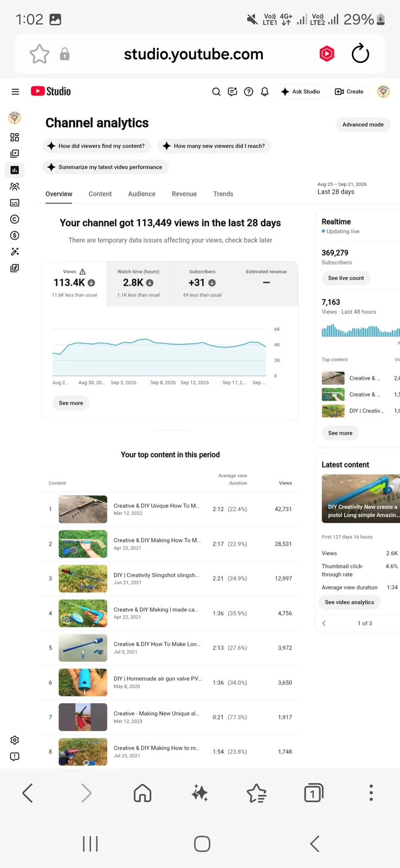Bookmark page with the star icon
Screen dimensions: 400x868
[x=39, y=54]
